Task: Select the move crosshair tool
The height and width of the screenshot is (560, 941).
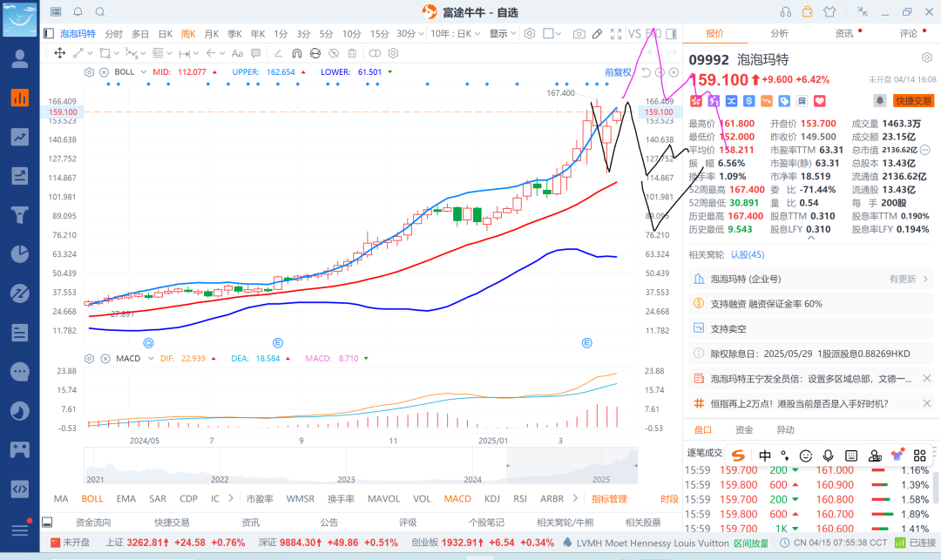Action: coord(60,53)
